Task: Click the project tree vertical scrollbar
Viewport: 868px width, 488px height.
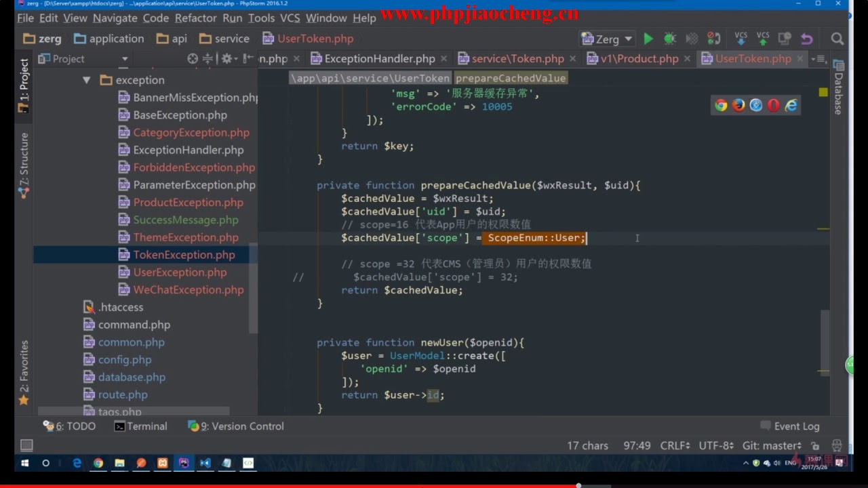Action: (253, 288)
